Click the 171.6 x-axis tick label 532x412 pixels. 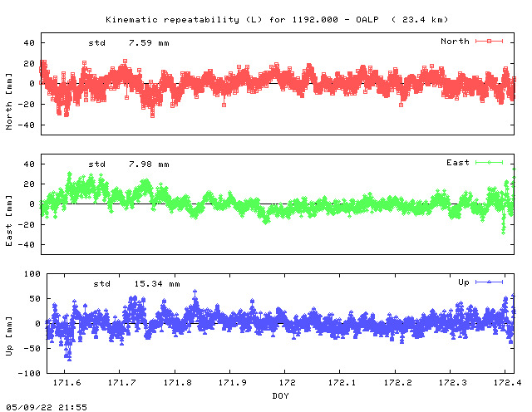pos(66,383)
